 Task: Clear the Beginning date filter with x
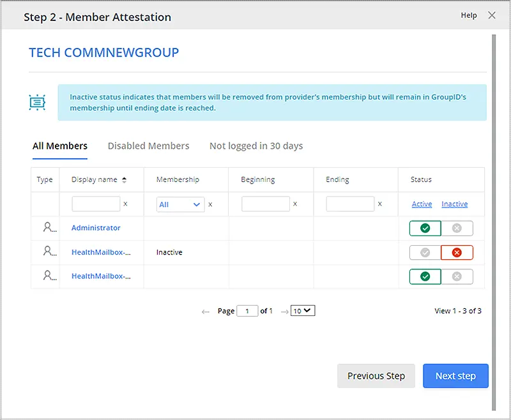pos(295,204)
